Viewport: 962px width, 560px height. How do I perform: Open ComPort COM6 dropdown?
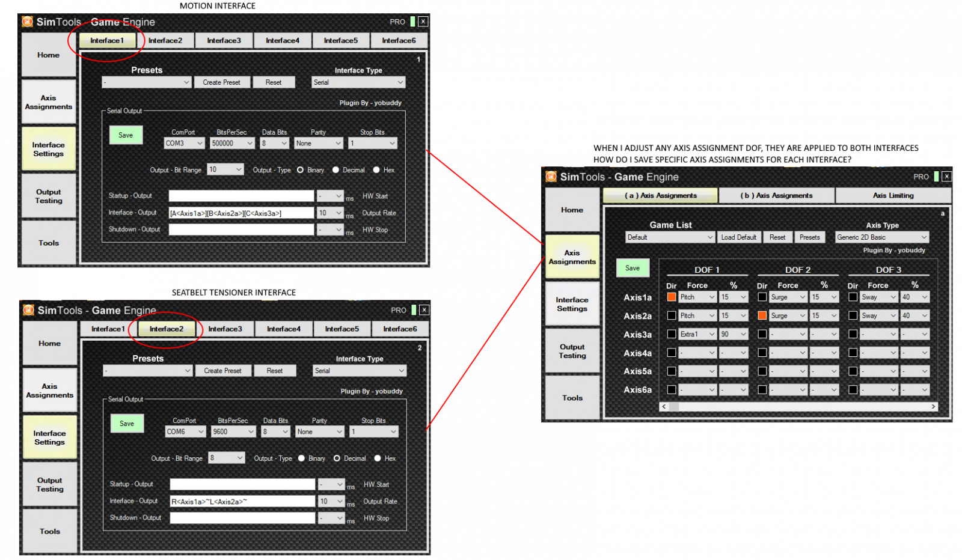pos(186,432)
